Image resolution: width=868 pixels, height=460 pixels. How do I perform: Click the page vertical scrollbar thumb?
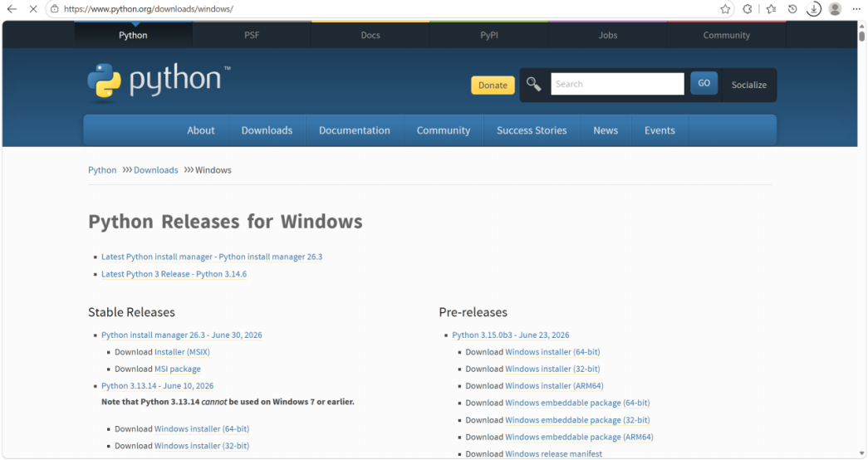861,36
